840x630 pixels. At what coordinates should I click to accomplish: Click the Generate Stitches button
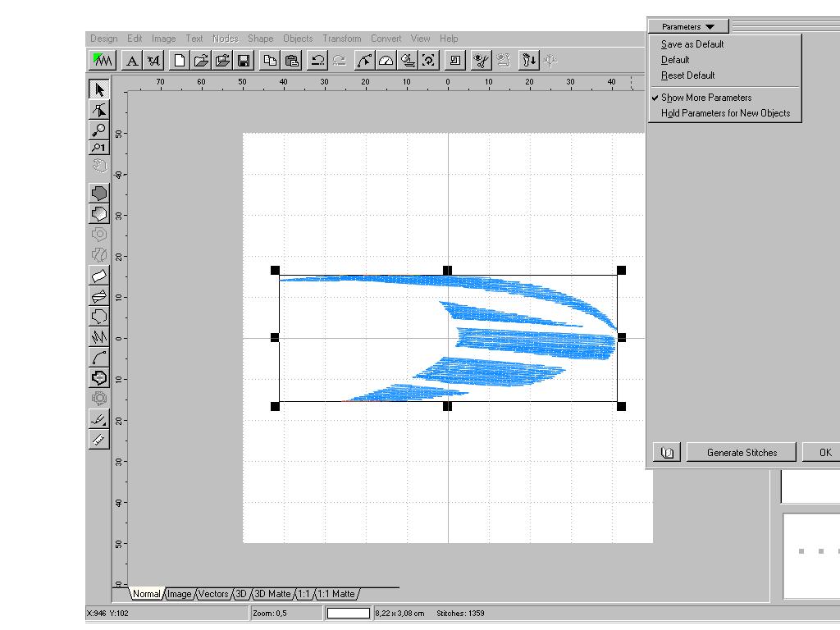[742, 452]
